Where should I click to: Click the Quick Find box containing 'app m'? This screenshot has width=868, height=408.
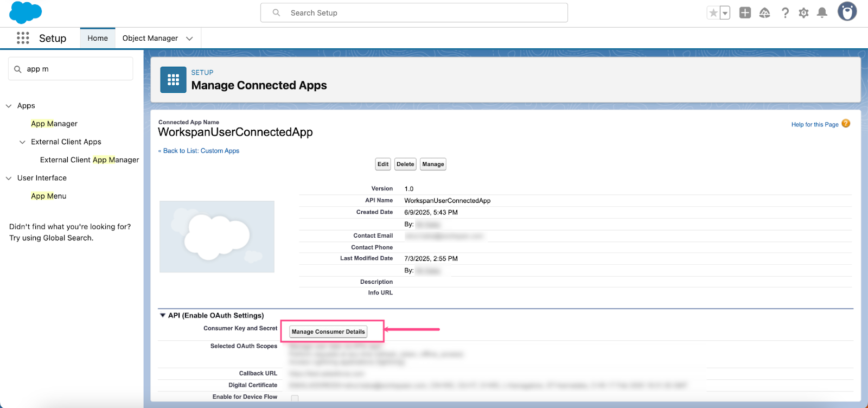71,69
